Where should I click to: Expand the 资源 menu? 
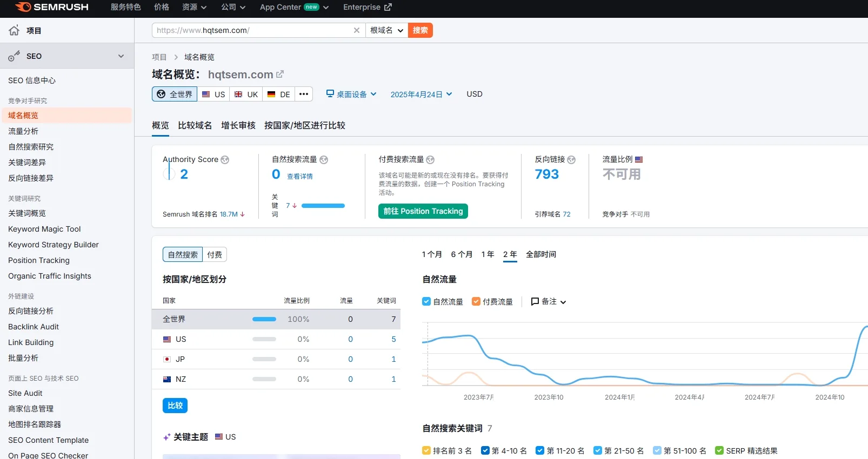pos(195,7)
